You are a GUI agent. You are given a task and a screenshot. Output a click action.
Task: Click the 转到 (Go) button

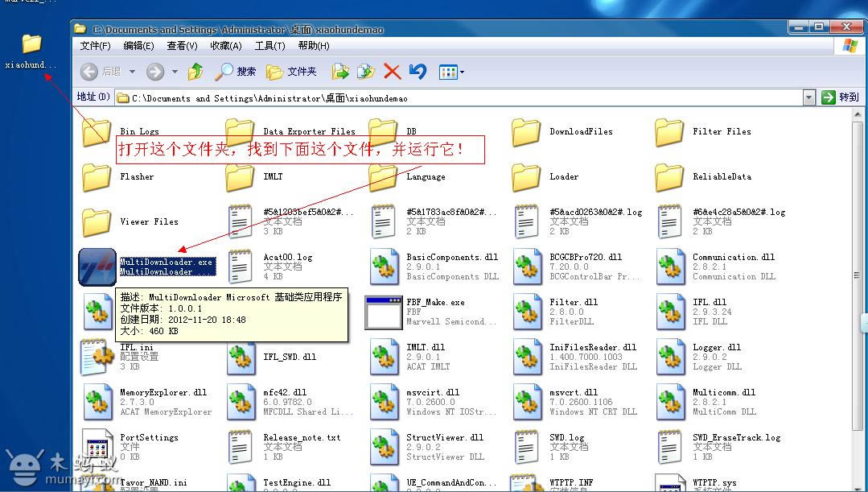pyautogui.click(x=840, y=97)
